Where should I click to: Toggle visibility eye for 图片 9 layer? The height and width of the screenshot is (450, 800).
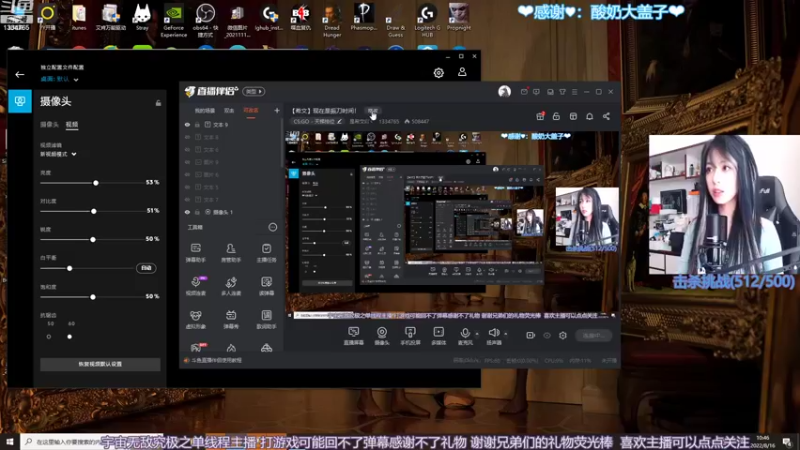tap(187, 162)
